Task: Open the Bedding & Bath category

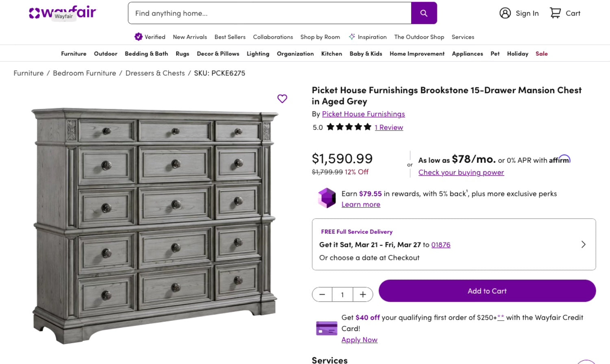Action: (x=146, y=54)
